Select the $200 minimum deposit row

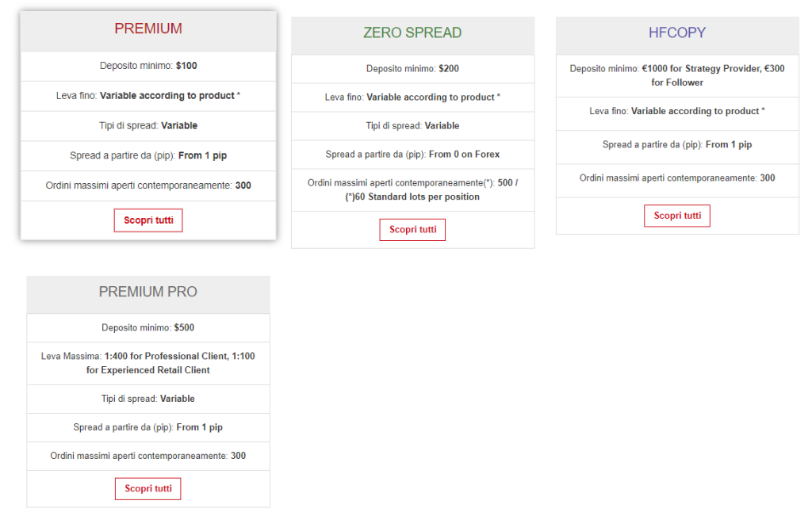click(x=412, y=68)
